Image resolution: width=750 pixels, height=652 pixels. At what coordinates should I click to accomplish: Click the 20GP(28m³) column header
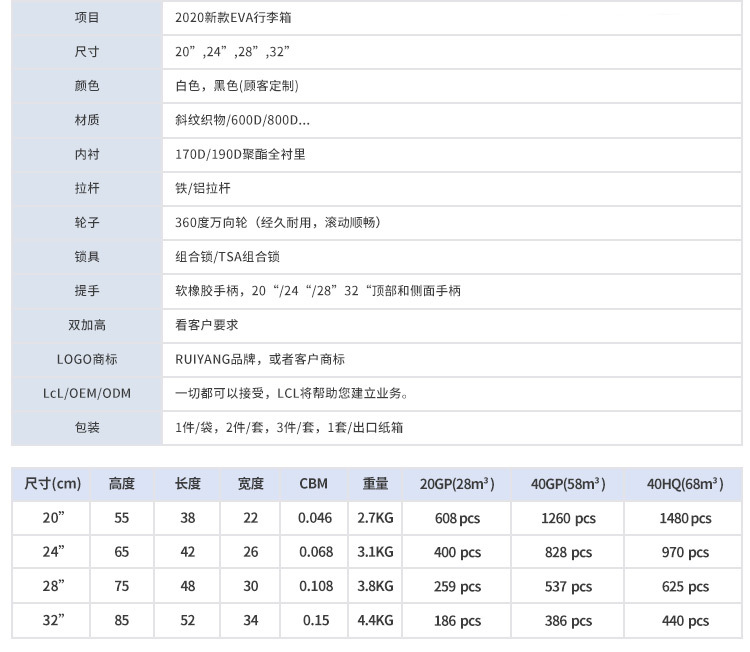[457, 484]
